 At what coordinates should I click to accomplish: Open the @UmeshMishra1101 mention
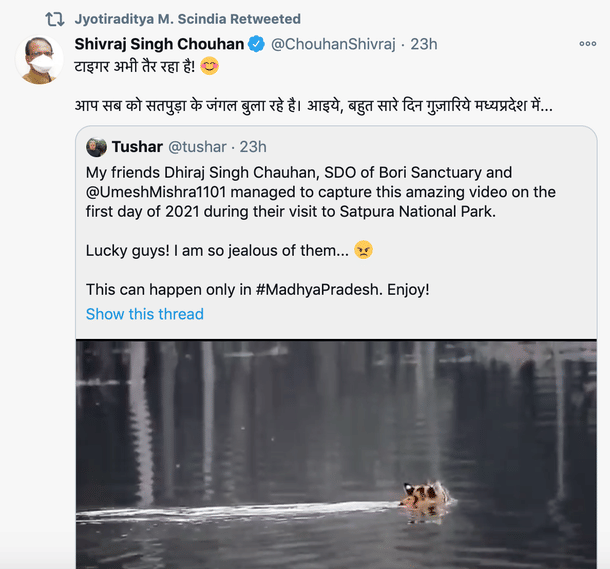pyautogui.click(x=158, y=192)
